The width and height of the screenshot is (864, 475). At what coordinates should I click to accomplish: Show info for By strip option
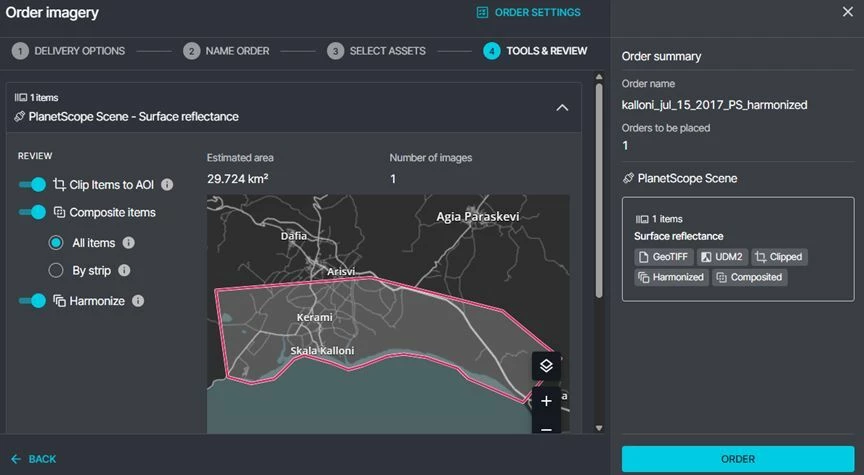tap(124, 271)
